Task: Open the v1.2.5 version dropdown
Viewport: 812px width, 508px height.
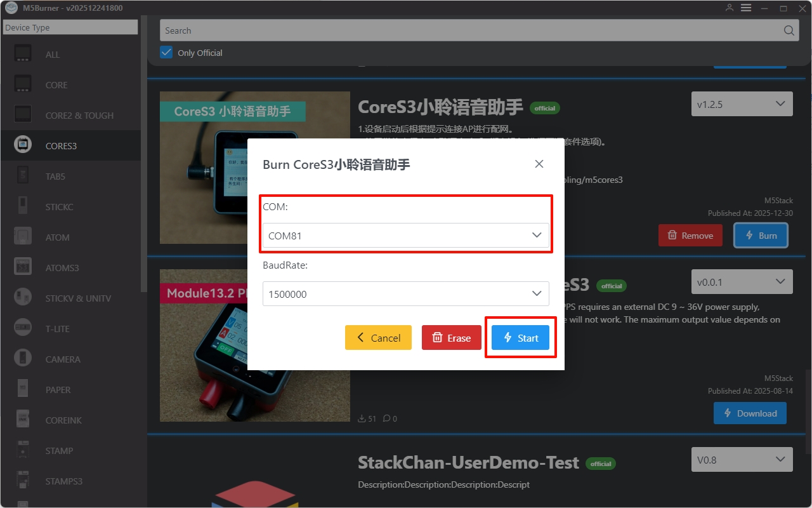Action: pos(742,104)
